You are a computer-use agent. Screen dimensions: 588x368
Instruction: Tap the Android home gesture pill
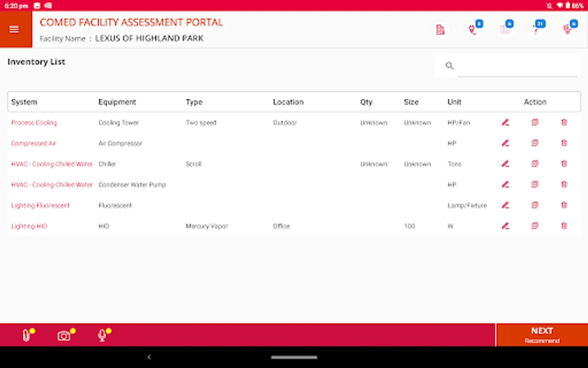coord(294,357)
